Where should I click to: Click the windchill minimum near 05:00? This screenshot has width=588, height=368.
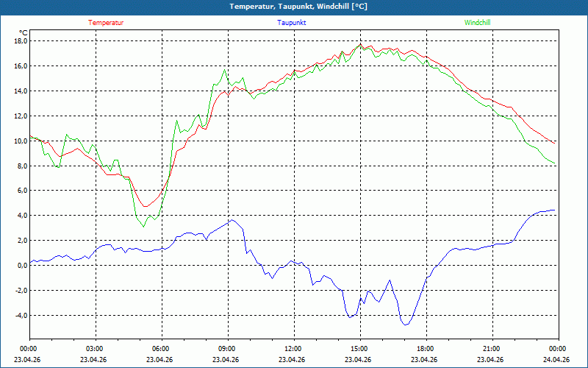click(x=143, y=227)
